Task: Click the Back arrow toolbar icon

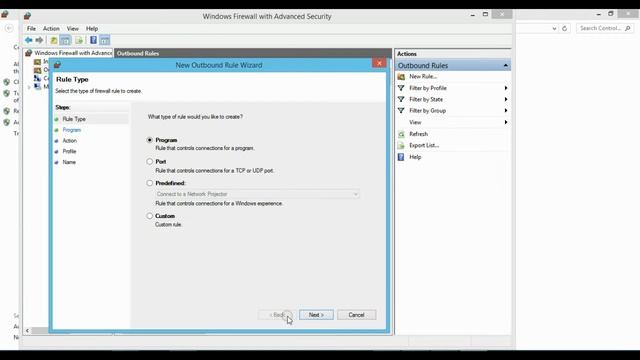Action: click(x=29, y=40)
